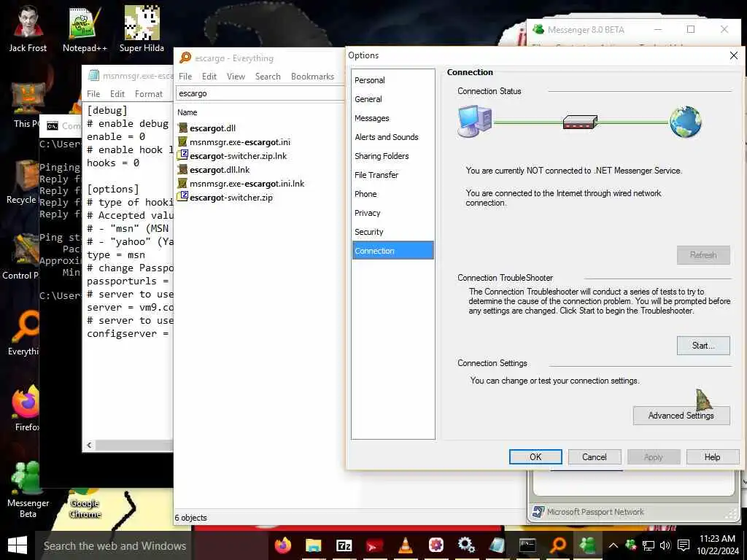Open the View menu in Everything
747x560 pixels.
click(236, 77)
